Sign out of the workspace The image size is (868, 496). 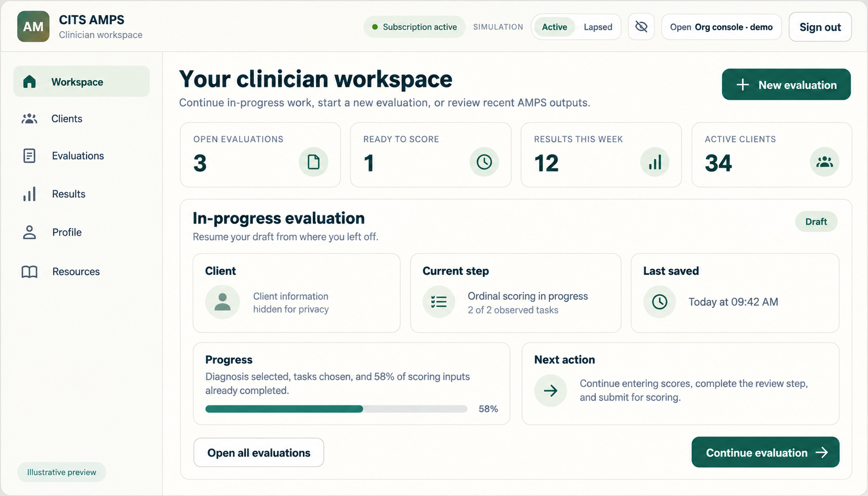820,27
